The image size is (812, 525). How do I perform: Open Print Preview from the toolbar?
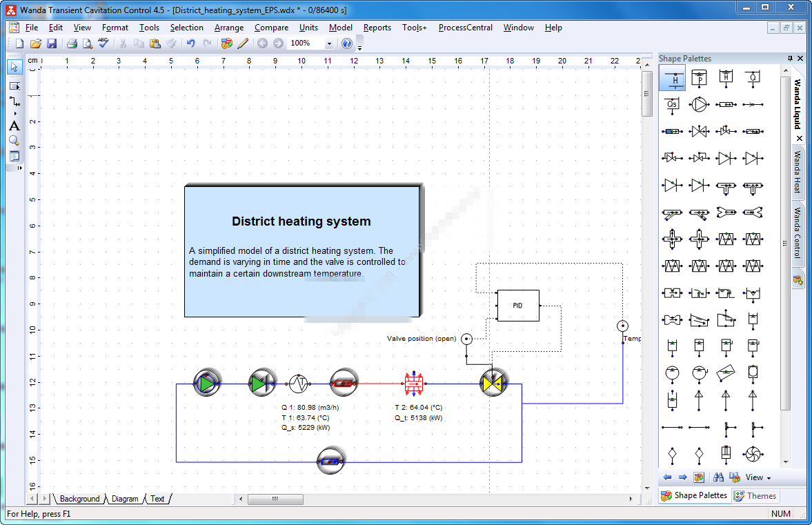pos(88,43)
